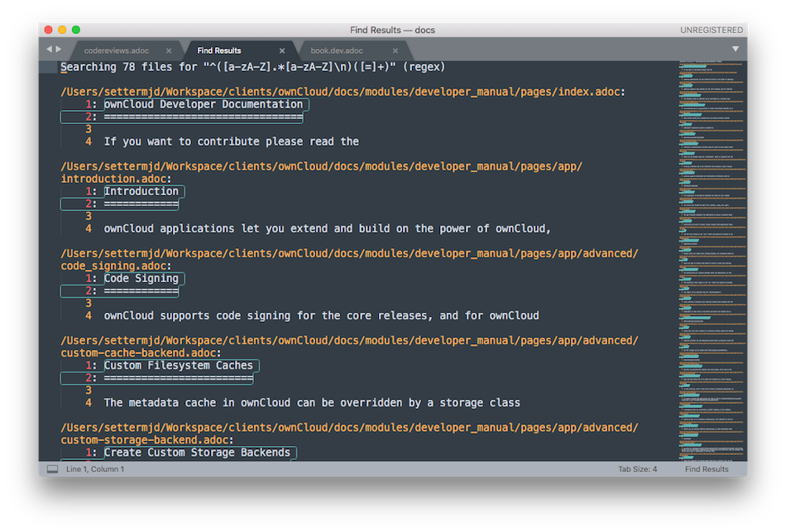Open the code_signing.adoc file path result

pos(349,260)
